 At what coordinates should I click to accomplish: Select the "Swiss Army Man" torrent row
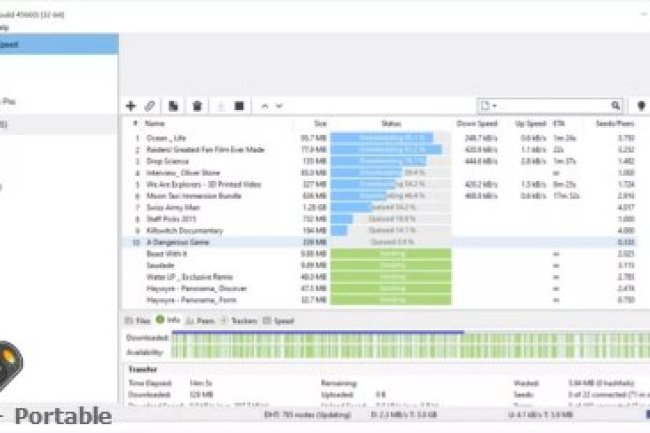(172, 207)
